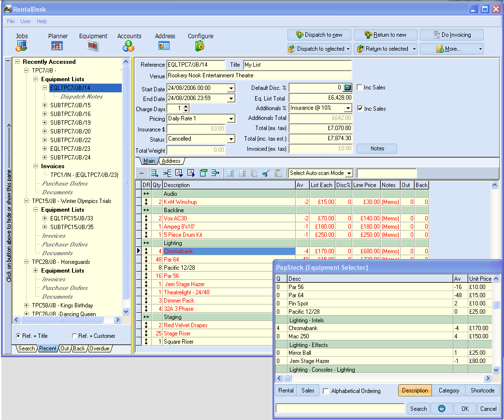Screen dimensions: 504x420
Task: Click the Notes button
Action: (x=377, y=149)
